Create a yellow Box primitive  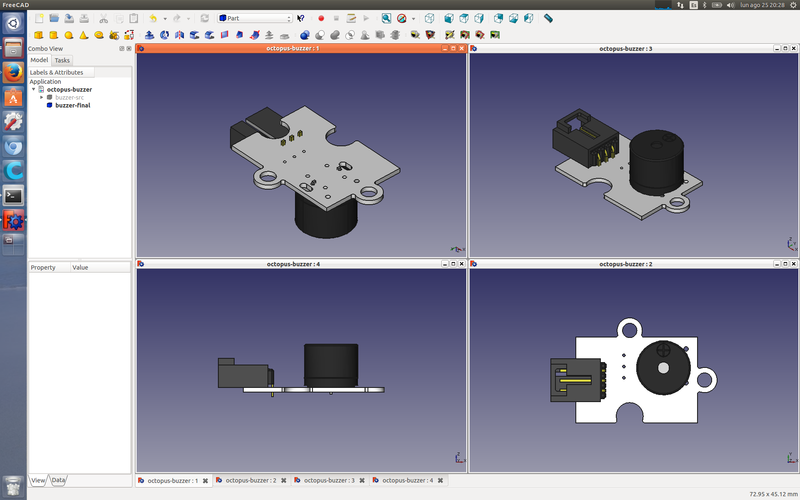pos(39,35)
